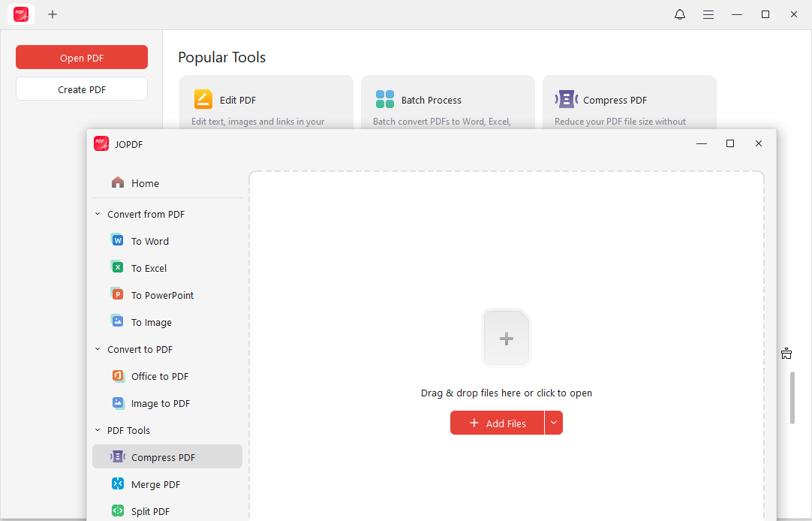Collapse the Convert to PDF section
Screen dimensions: 812x521
pos(97,348)
